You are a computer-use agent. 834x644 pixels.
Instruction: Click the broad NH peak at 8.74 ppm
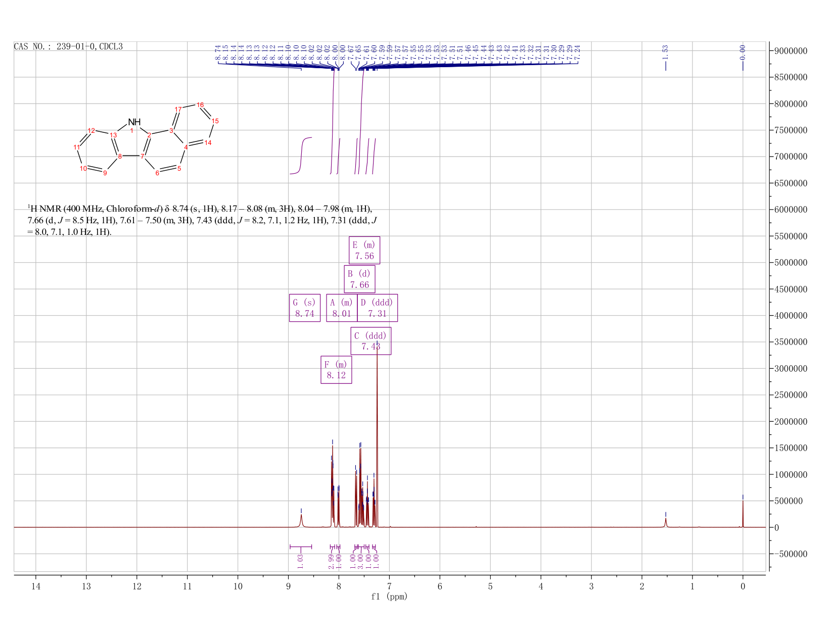301,520
